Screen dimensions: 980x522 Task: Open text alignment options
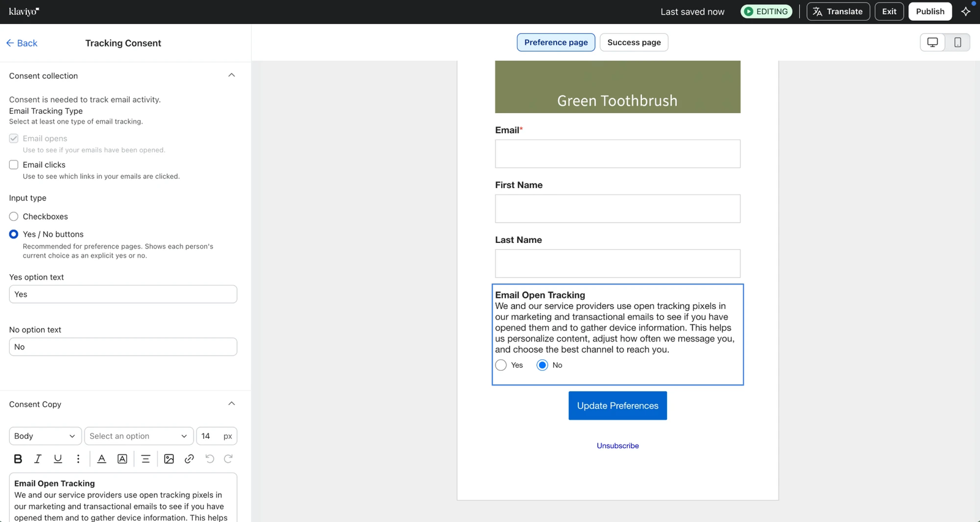pyautogui.click(x=145, y=458)
